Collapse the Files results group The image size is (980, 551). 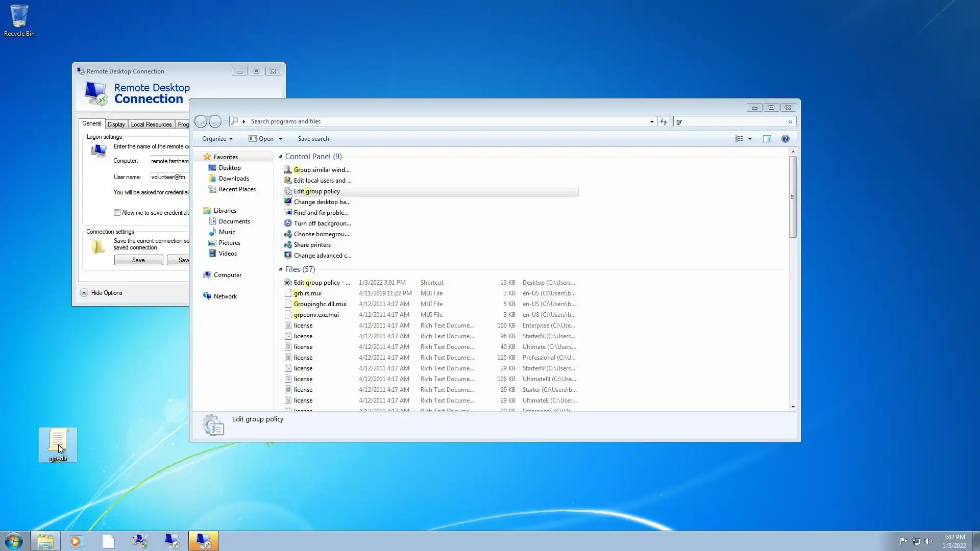click(280, 269)
